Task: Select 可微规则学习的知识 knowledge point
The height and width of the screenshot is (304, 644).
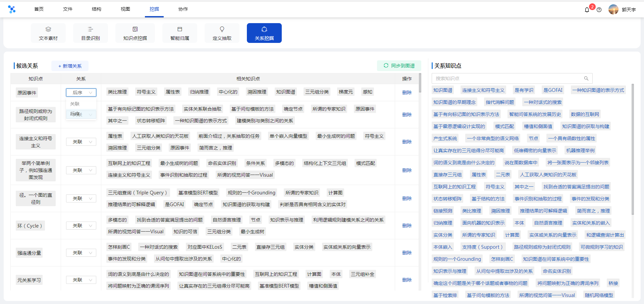Action: pyautogui.click(x=602, y=247)
